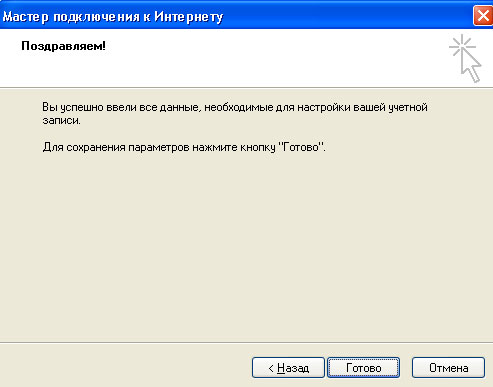Click the white header panel beside the heading
The width and height of the screenshot is (493, 387).
(x=267, y=58)
